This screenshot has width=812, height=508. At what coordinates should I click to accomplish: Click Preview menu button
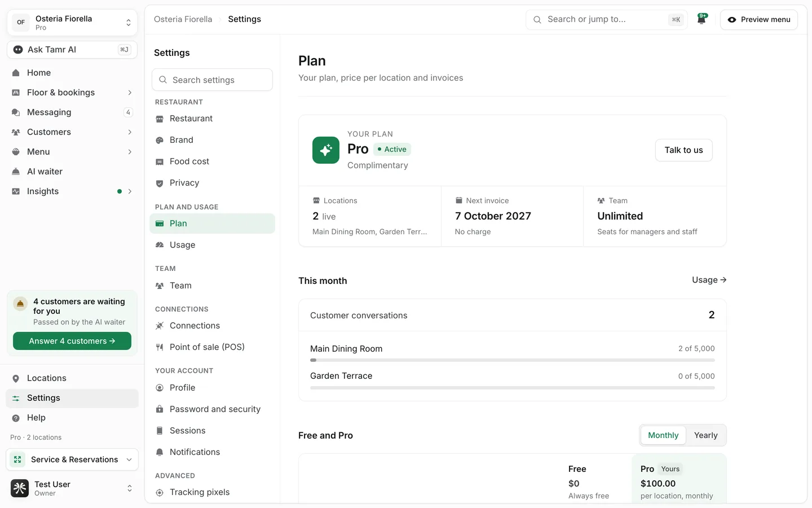[759, 19]
